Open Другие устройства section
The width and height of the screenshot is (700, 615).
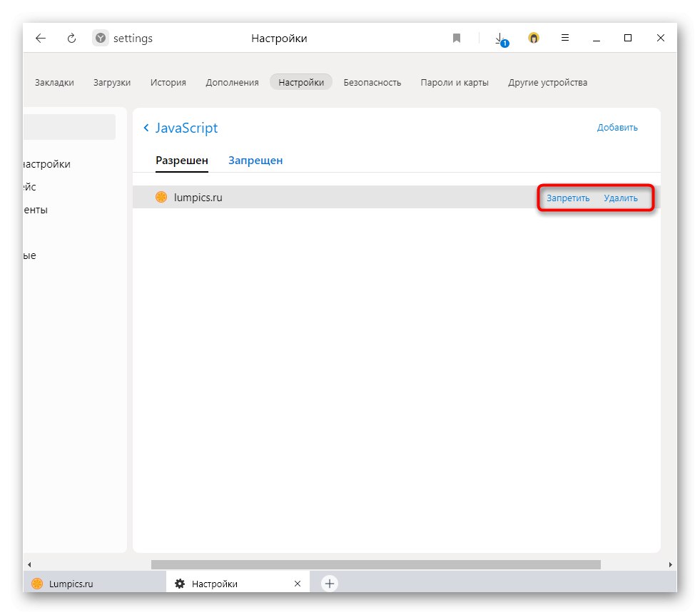click(x=547, y=83)
